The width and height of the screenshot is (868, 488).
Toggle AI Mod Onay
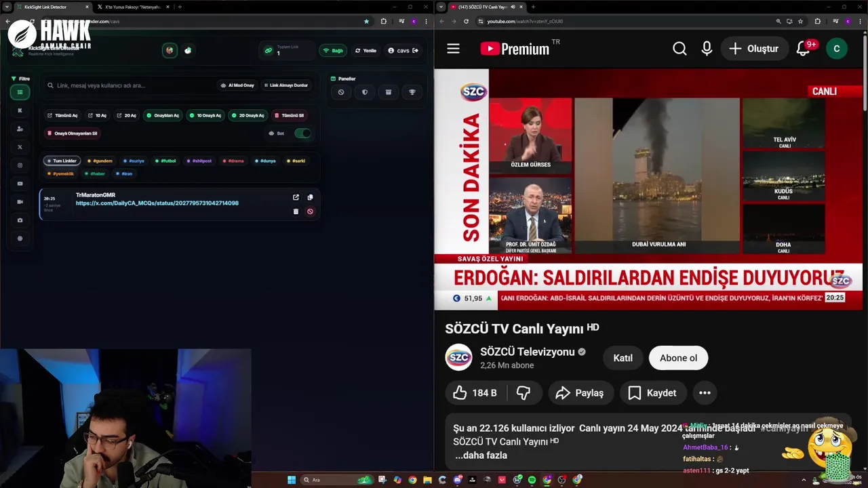(237, 85)
